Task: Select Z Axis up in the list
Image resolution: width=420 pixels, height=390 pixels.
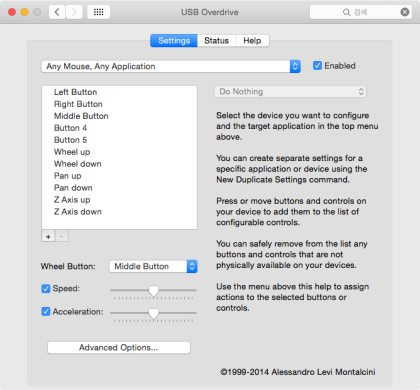Action: (x=119, y=200)
